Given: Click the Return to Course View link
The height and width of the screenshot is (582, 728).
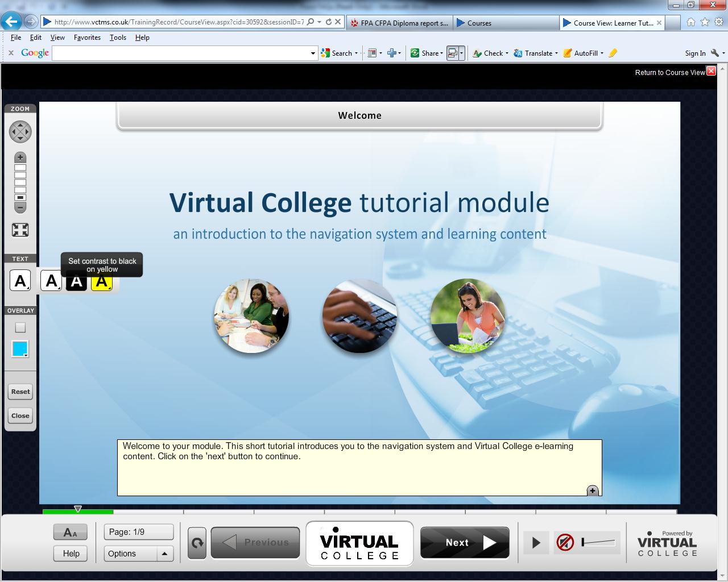Looking at the screenshot, I should (x=670, y=72).
